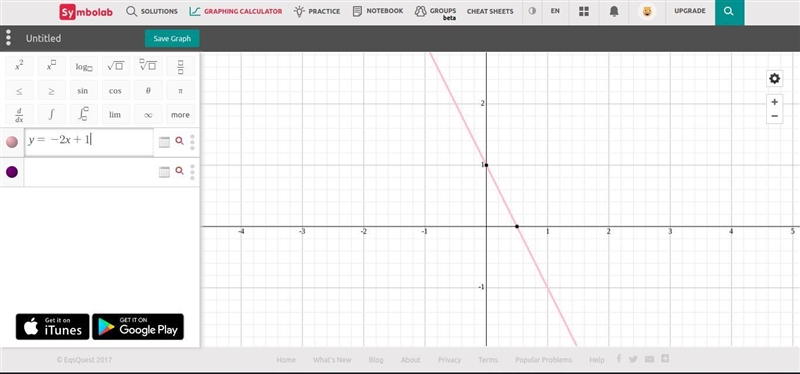
Task: Open the notifications bell icon
Action: (x=614, y=11)
